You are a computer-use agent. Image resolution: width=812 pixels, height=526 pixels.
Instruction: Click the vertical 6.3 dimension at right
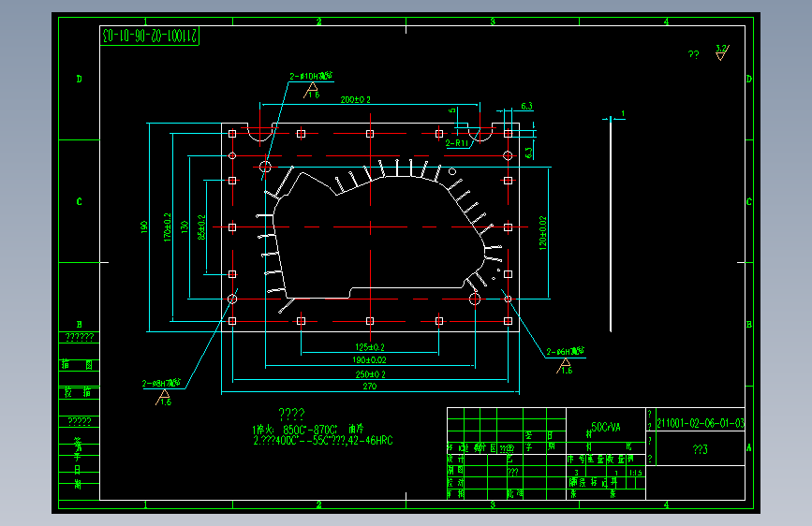coord(528,153)
